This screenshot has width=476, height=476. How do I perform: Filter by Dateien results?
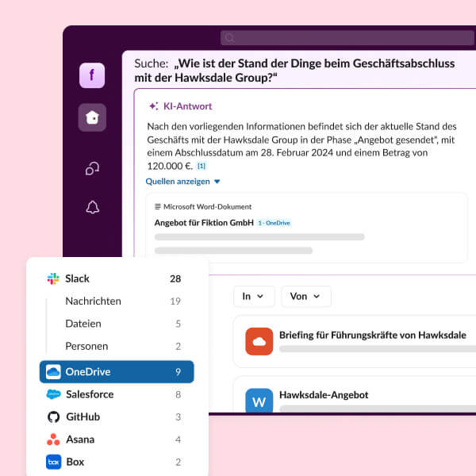(x=117, y=324)
